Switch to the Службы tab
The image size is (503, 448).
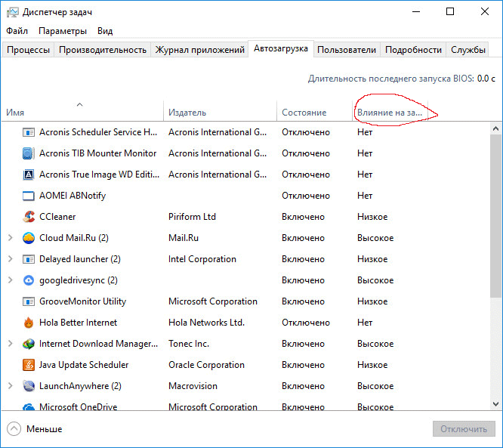(x=468, y=50)
